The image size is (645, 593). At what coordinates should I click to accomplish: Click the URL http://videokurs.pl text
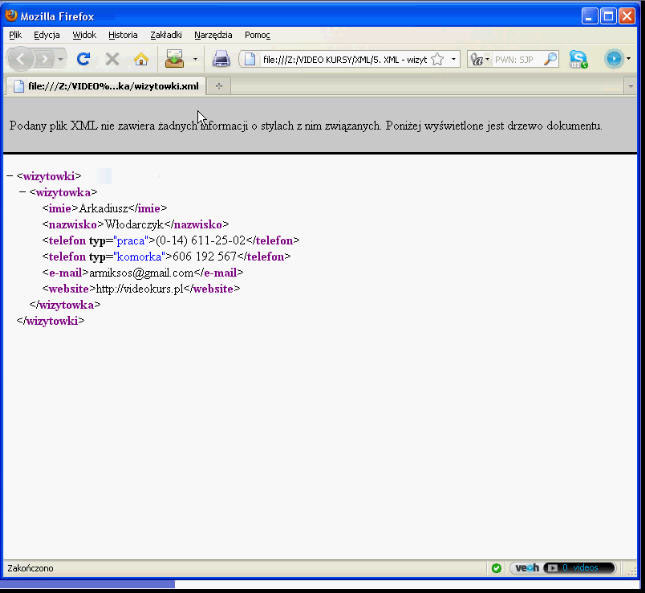point(139,289)
